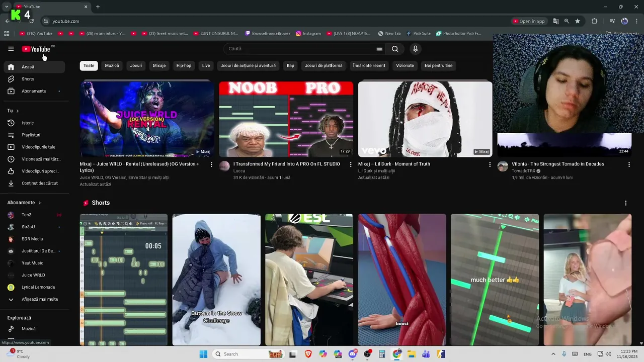Click the YouTube logo
This screenshot has width=644, height=362.
[36, 49]
